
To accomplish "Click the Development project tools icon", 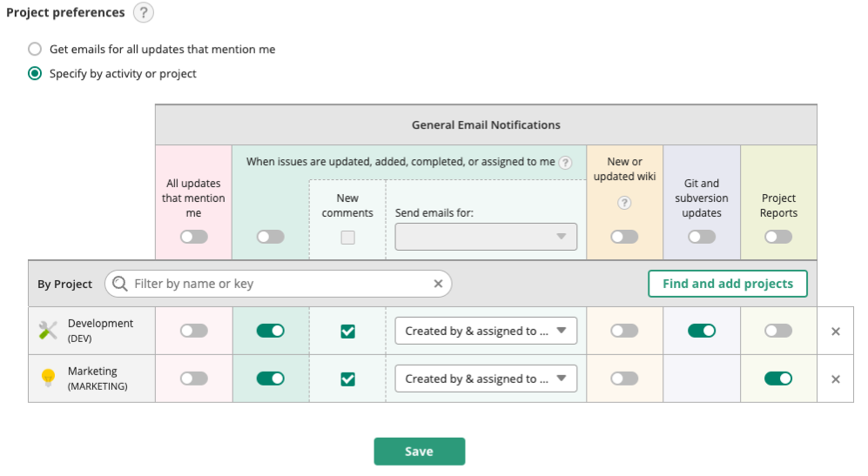I will coord(48,331).
